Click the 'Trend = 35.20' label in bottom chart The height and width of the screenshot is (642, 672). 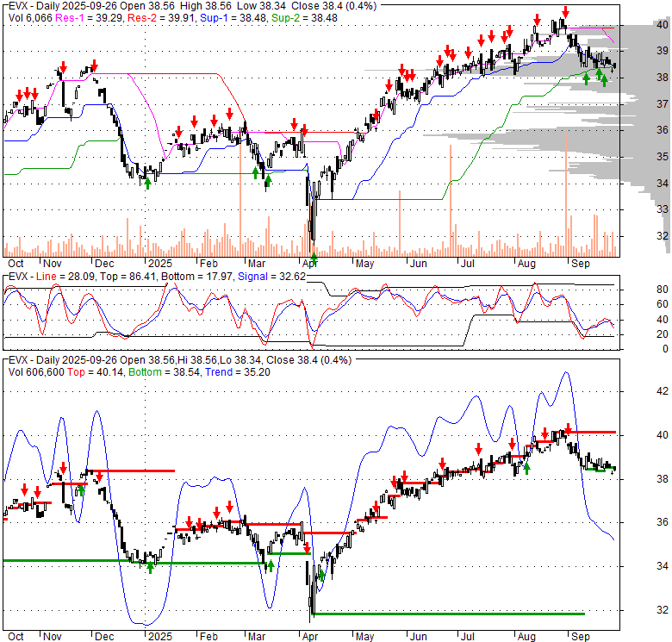click(x=238, y=372)
